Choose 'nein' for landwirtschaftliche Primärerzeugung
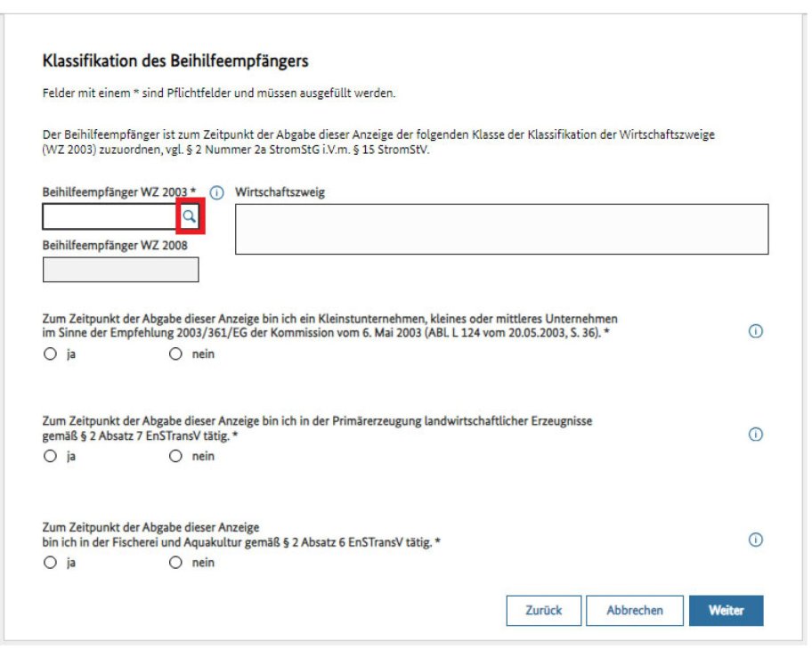 175,457
